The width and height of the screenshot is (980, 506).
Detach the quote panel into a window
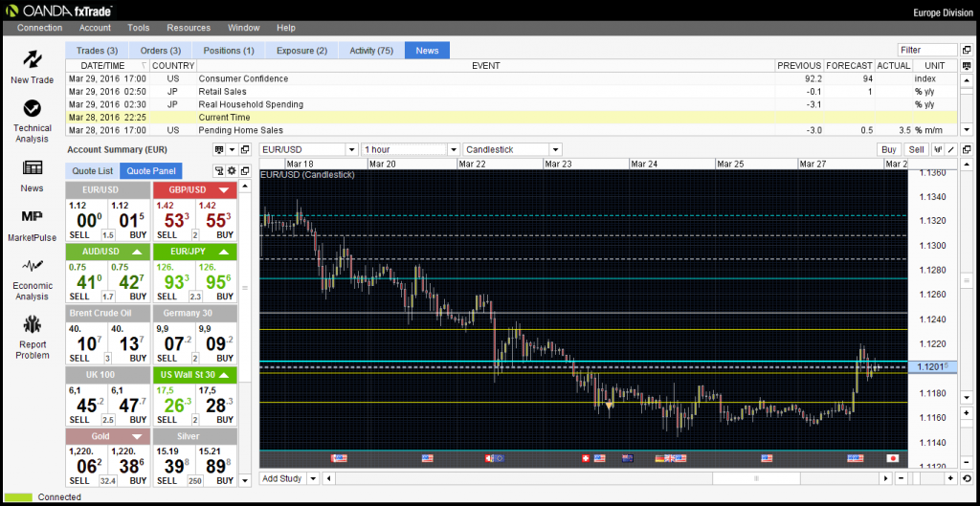[245, 170]
